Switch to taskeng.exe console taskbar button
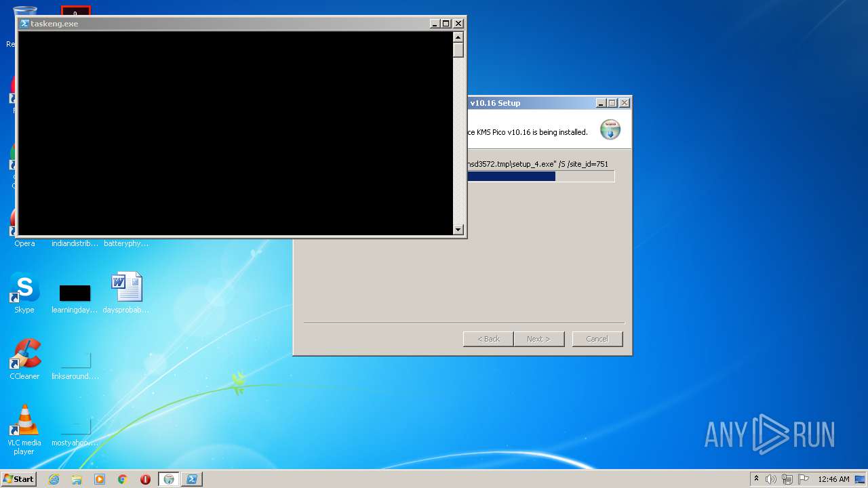Screen dimensions: 868x488 [192, 479]
